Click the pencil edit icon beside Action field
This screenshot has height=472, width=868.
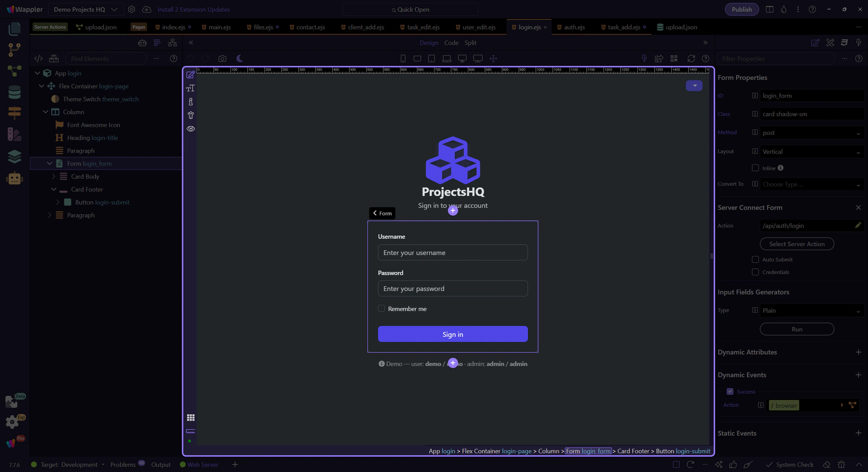click(858, 225)
